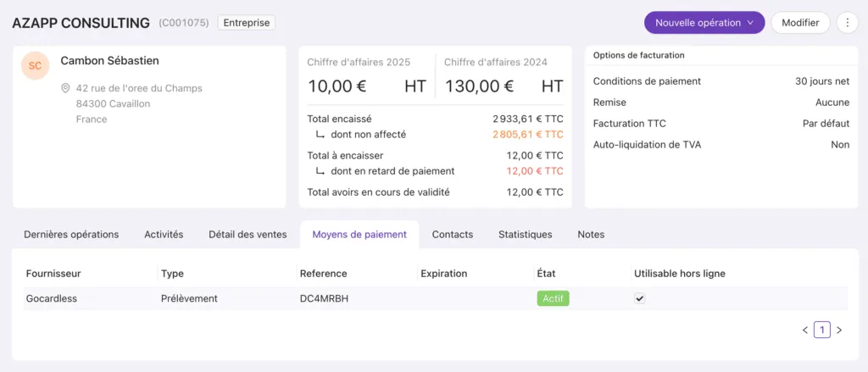
Task: Toggle Utilisable hors ligne checkbox for Gocardless
Action: click(x=640, y=298)
